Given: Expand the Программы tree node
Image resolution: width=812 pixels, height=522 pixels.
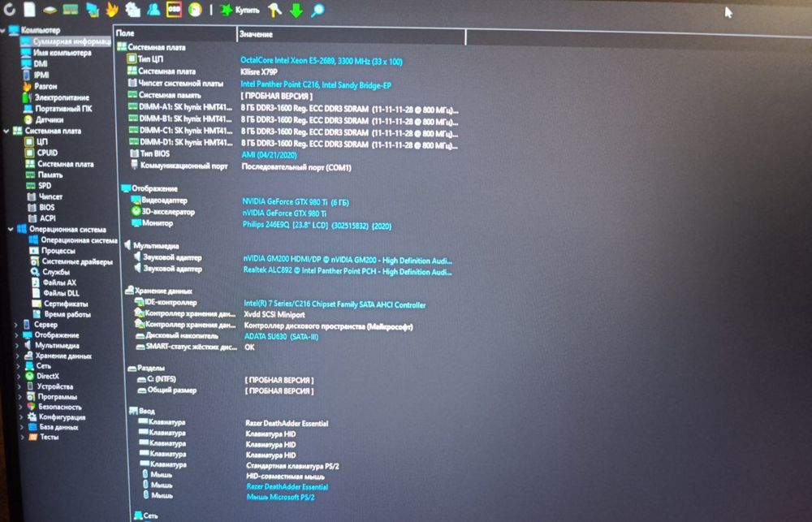Looking at the screenshot, I should click(x=20, y=397).
